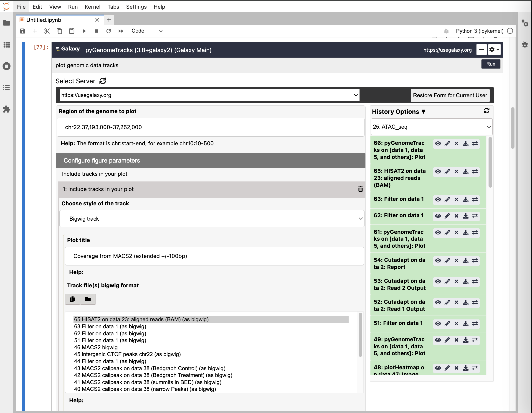Open a new launcher tab
532x413 pixels.
click(109, 20)
